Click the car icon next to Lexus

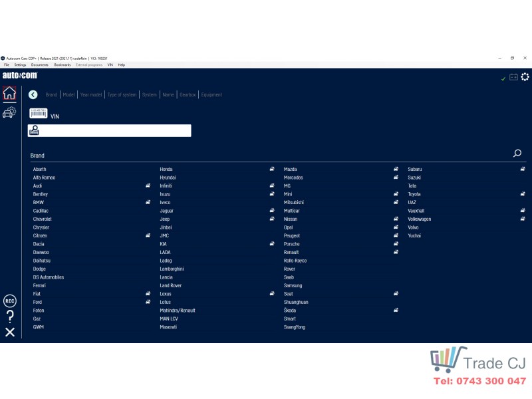(x=272, y=293)
